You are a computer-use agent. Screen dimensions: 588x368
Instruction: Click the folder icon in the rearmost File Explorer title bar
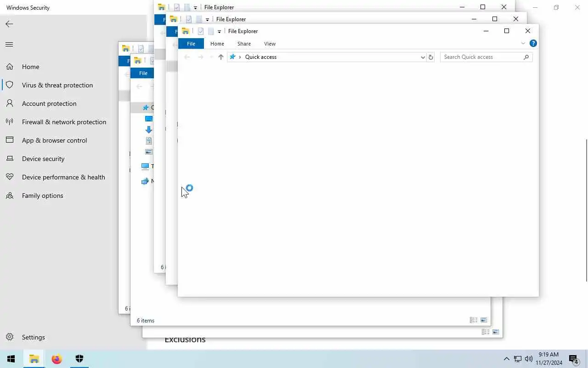(162, 7)
